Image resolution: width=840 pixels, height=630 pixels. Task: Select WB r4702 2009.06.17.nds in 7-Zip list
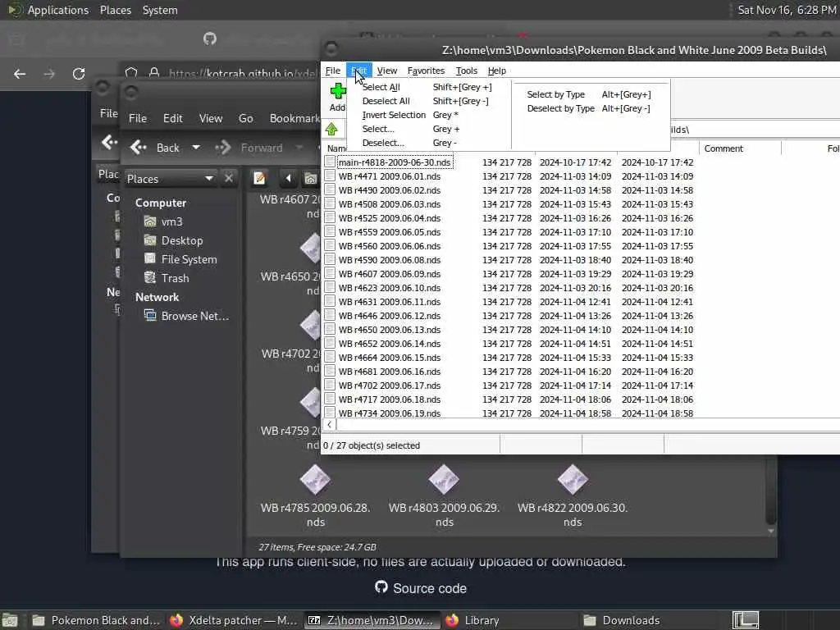[x=390, y=386]
